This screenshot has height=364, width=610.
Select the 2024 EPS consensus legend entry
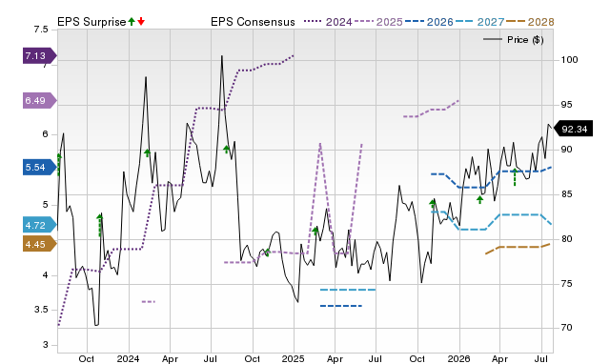(x=328, y=22)
